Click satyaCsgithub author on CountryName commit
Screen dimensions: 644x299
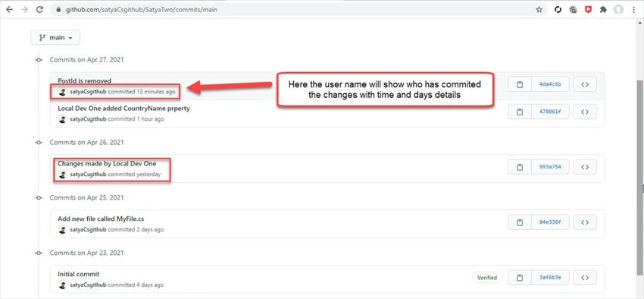[x=88, y=119]
